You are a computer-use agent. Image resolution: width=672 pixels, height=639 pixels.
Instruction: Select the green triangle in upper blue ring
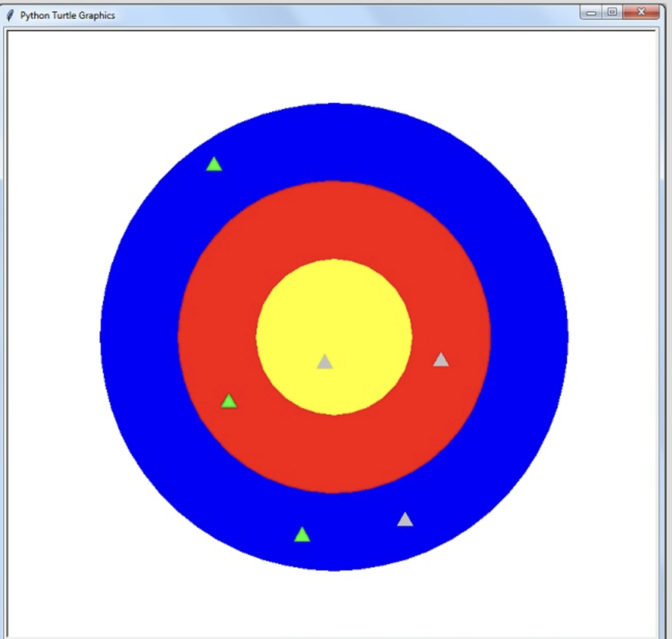[x=214, y=164]
